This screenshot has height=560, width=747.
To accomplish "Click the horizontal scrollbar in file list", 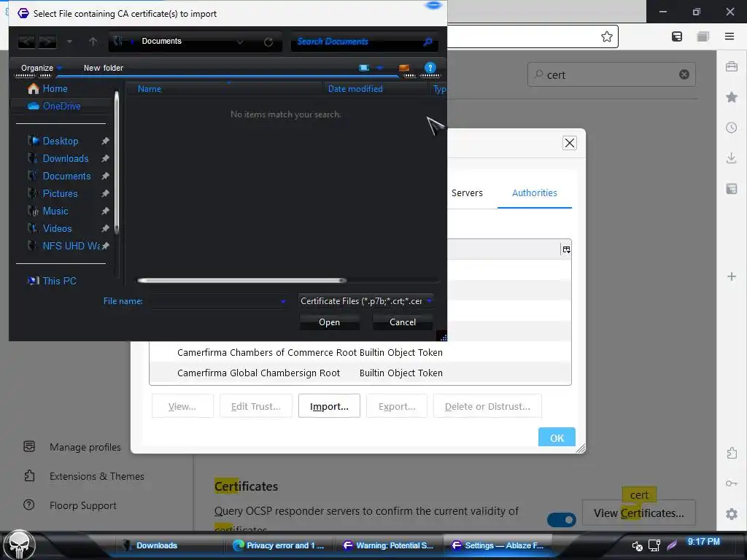I will 242,281.
